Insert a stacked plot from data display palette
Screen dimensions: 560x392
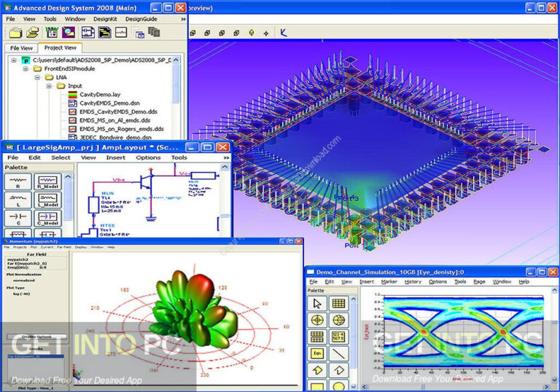point(317,337)
